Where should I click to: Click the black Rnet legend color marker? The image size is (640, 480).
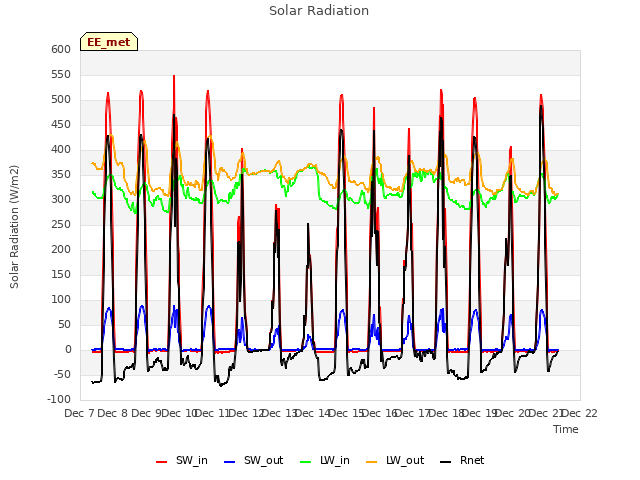point(445,462)
